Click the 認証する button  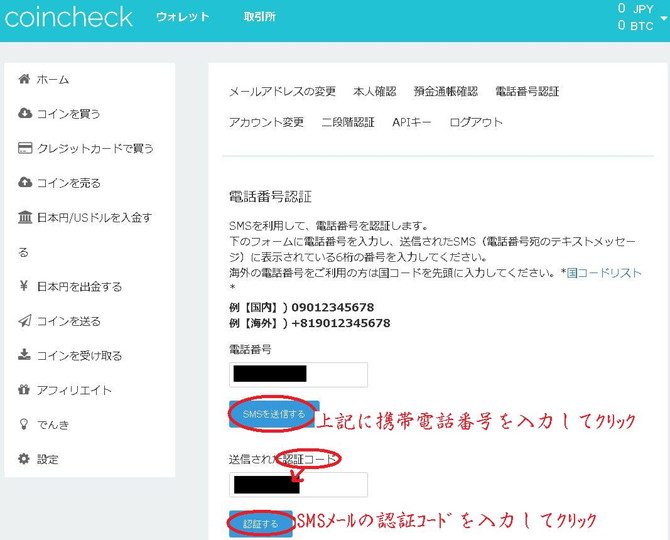(x=261, y=523)
